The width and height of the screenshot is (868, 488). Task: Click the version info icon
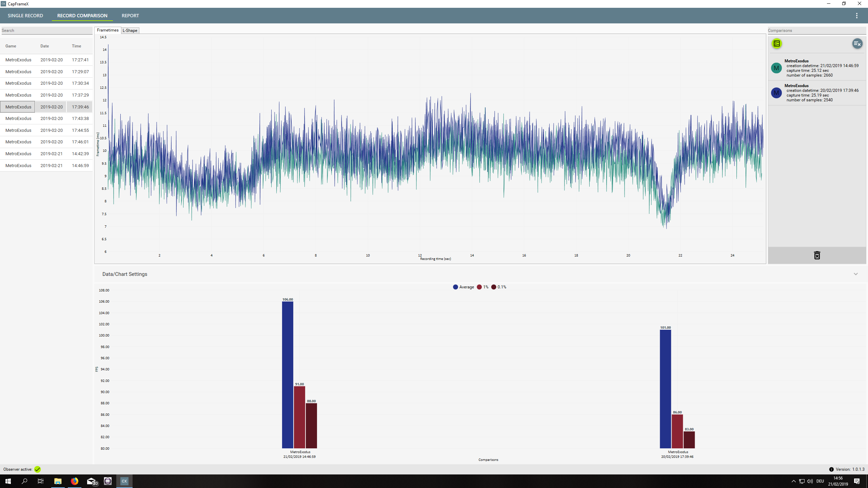pyautogui.click(x=831, y=469)
